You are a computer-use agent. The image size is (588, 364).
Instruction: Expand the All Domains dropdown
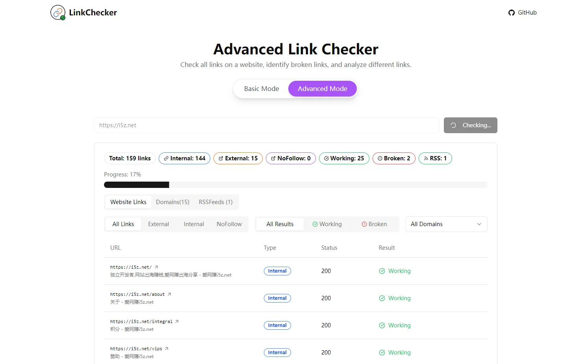446,224
